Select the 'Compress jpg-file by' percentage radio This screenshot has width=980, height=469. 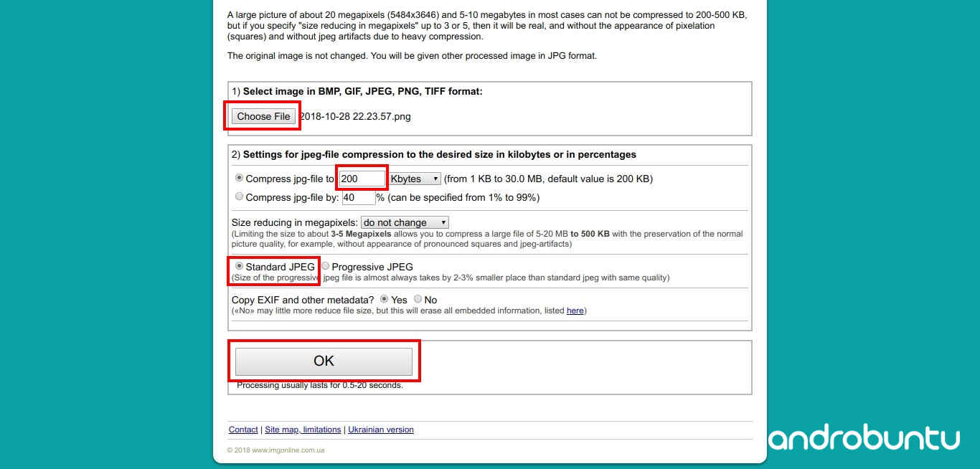(x=239, y=196)
